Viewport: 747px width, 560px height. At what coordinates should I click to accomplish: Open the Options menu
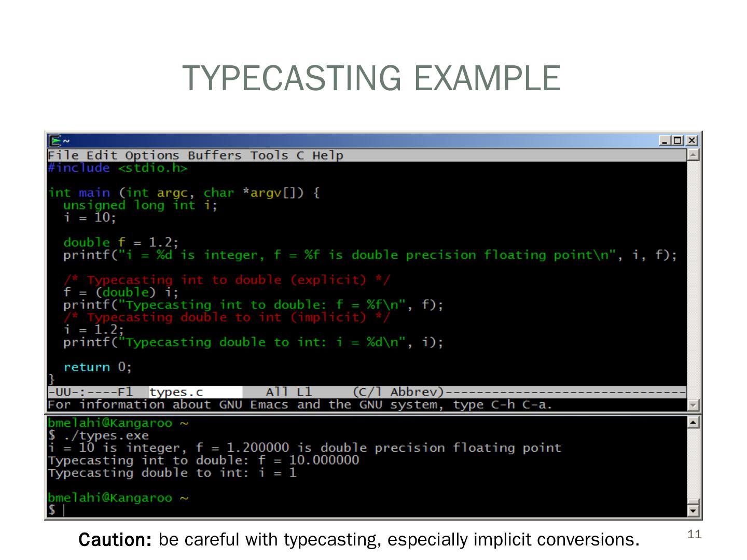[x=151, y=155]
